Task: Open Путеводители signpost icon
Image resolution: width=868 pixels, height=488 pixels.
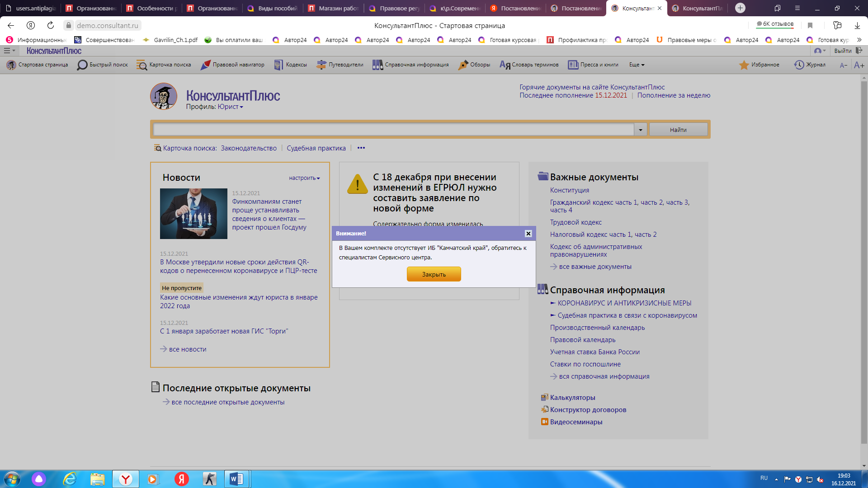Action: tap(321, 65)
